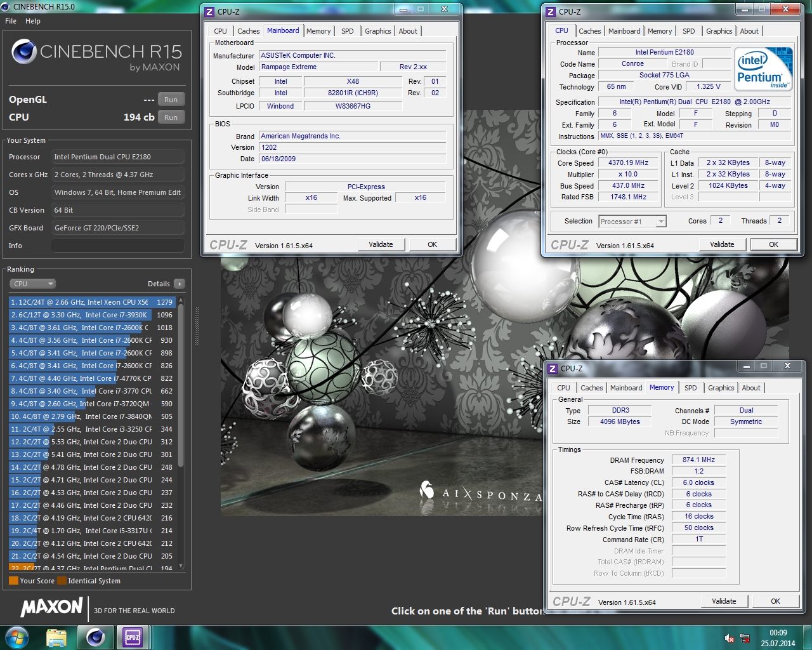Click OK in the Mainboard CPU-Z window
The height and width of the screenshot is (650, 812).
pyautogui.click(x=432, y=244)
